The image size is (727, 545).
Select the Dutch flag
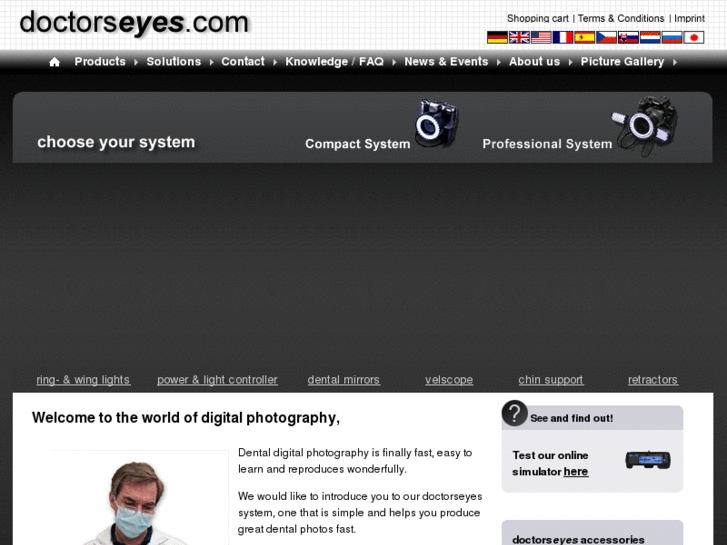tap(650, 38)
